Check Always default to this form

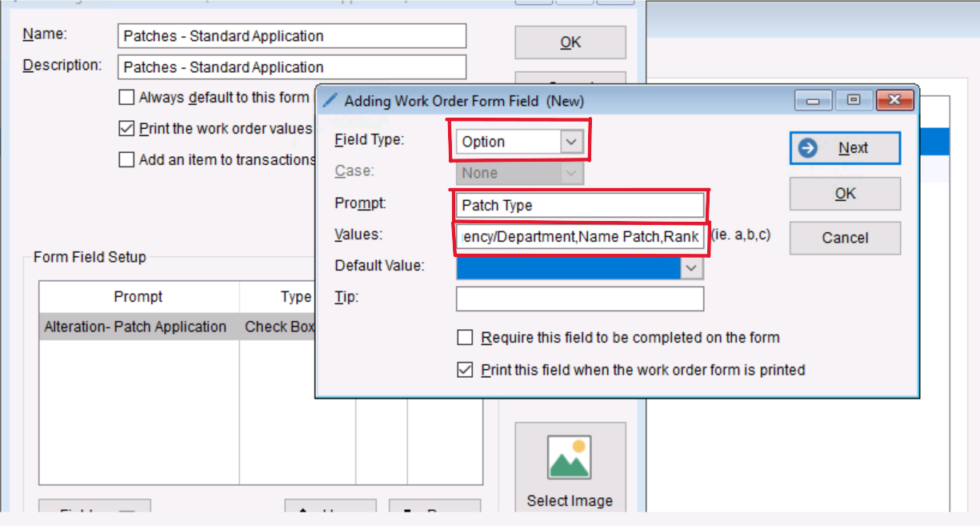click(126, 98)
